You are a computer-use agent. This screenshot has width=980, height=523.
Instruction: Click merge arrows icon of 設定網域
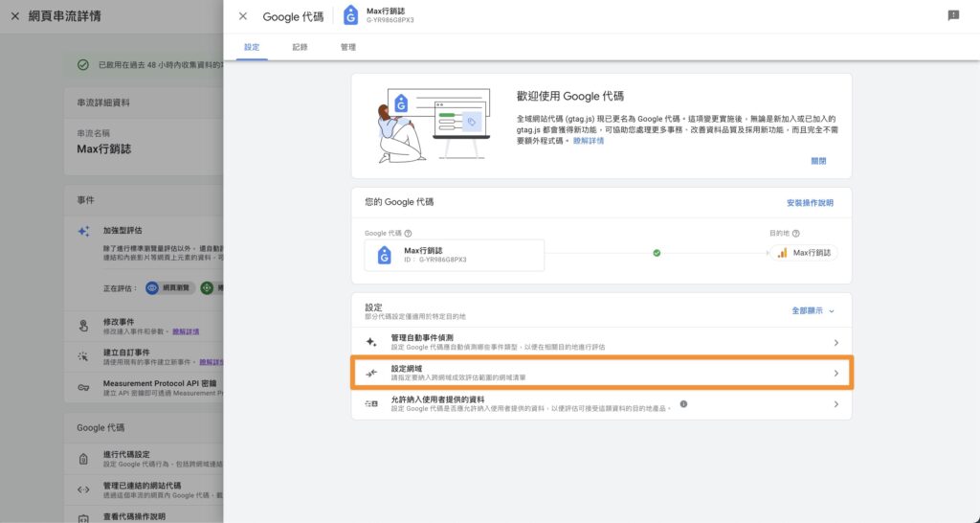point(371,373)
